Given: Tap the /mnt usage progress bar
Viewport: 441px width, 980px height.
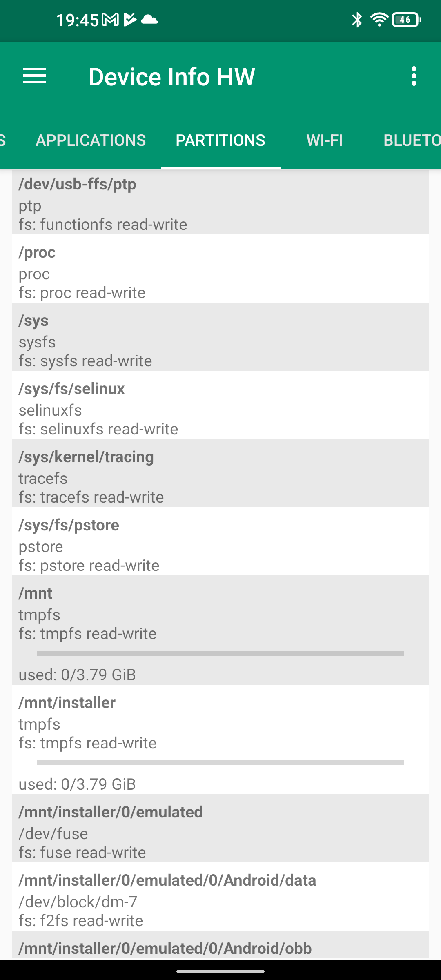Looking at the screenshot, I should (x=220, y=653).
